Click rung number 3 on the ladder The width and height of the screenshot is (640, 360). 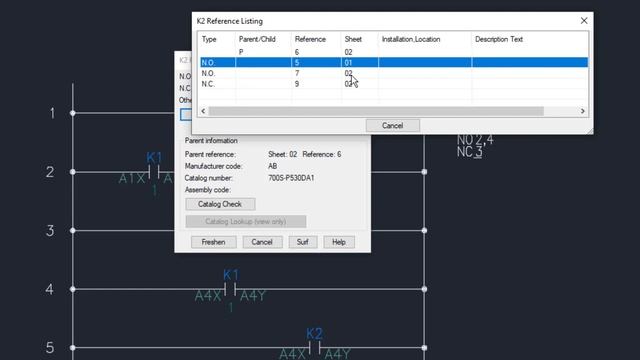pyautogui.click(x=50, y=231)
